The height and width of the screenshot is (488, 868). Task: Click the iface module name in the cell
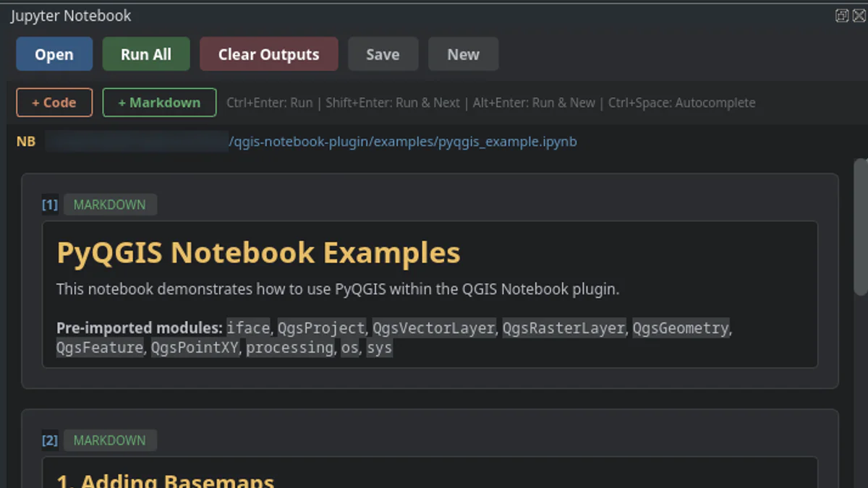248,328
